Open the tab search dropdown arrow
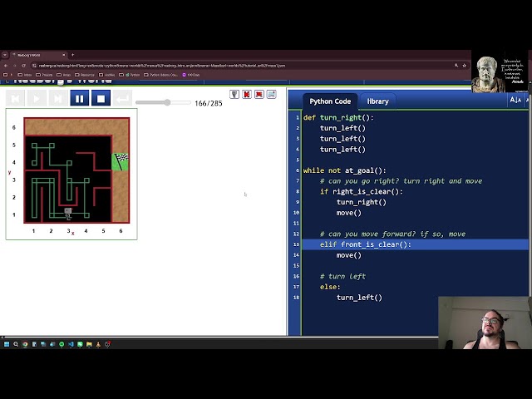 (x=5, y=55)
